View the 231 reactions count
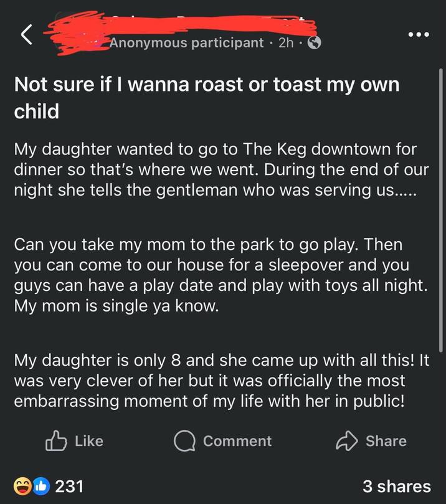Screen dimensions: 446x504 [x=70, y=486]
